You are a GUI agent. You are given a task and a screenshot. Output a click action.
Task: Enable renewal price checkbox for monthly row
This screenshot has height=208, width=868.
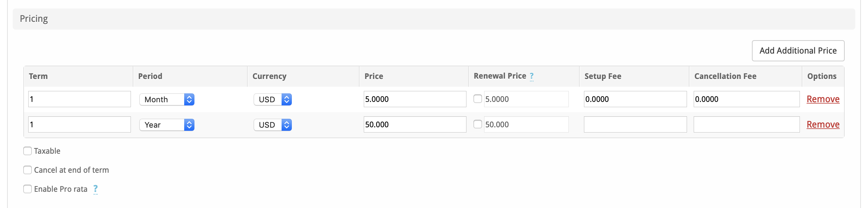[478, 99]
